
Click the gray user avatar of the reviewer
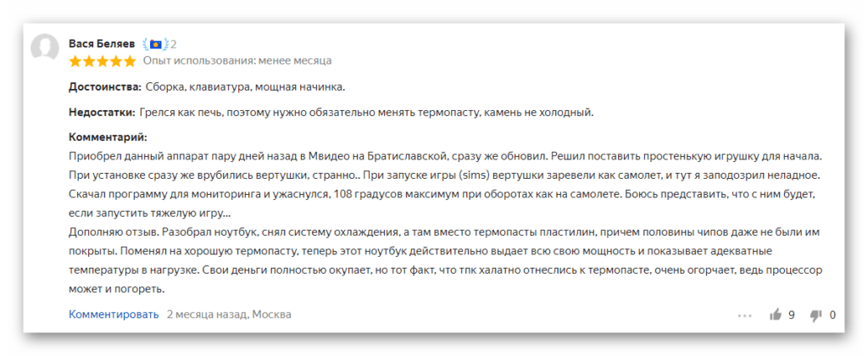(x=45, y=47)
